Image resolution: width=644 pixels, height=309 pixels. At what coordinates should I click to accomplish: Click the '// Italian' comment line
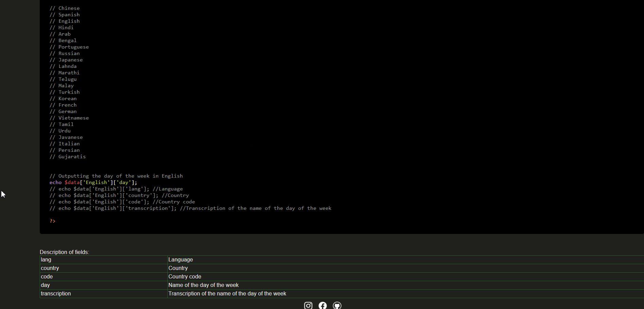[x=65, y=144]
